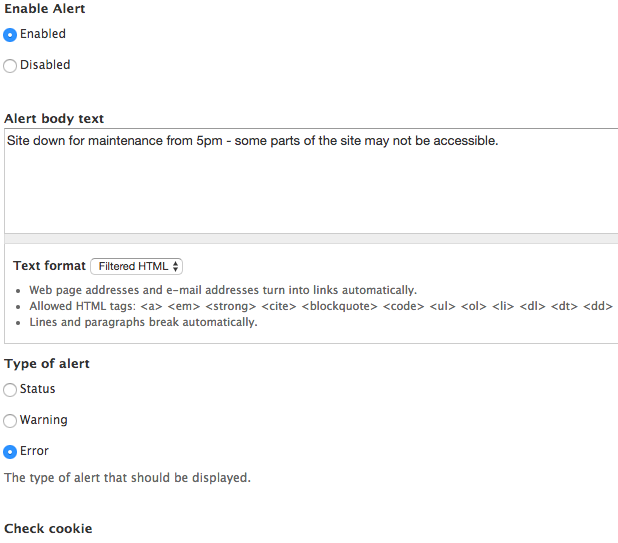Click the Filtered HTML dropdown arrows

[x=176, y=266]
